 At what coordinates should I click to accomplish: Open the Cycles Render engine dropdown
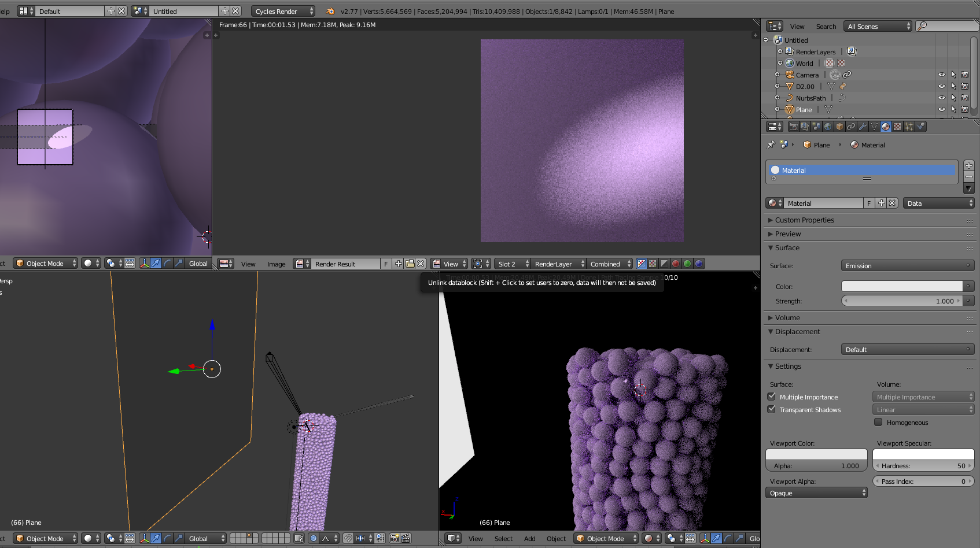(283, 11)
